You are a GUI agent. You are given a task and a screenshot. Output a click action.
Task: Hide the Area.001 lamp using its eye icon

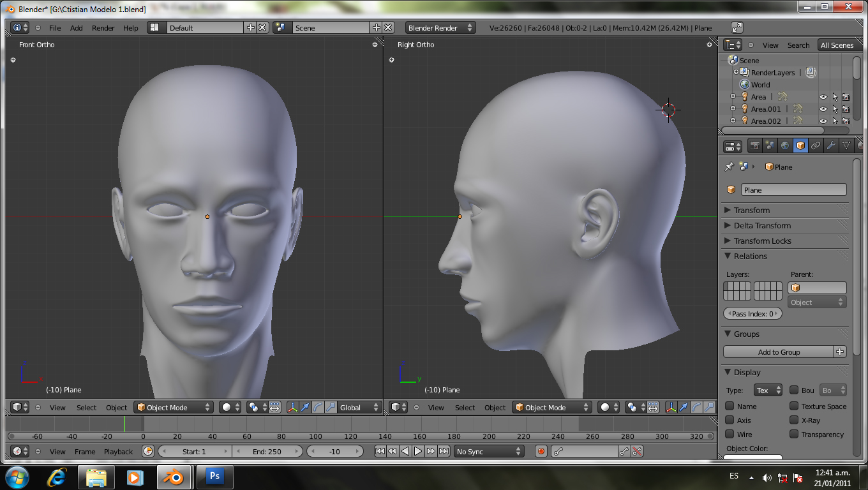coord(823,109)
